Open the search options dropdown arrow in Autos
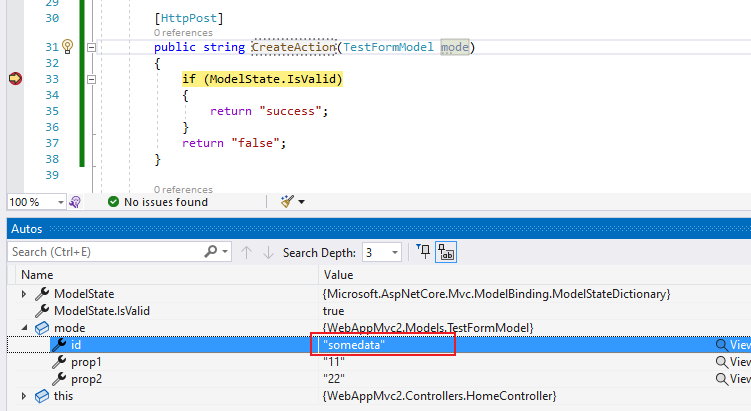 (x=225, y=251)
